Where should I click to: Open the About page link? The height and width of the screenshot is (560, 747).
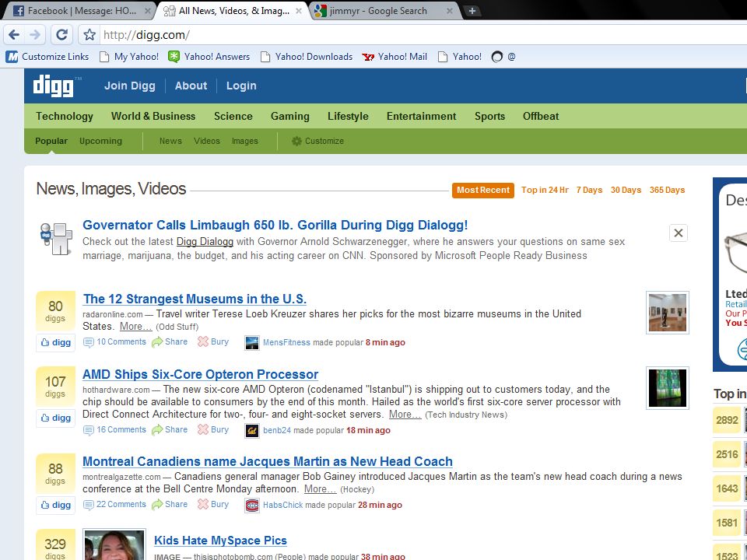191,86
